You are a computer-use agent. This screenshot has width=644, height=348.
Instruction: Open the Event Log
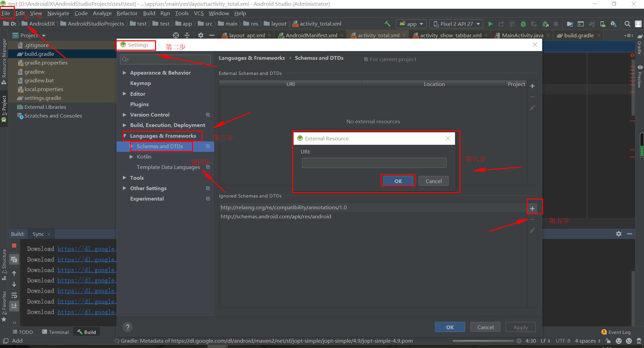(616, 332)
